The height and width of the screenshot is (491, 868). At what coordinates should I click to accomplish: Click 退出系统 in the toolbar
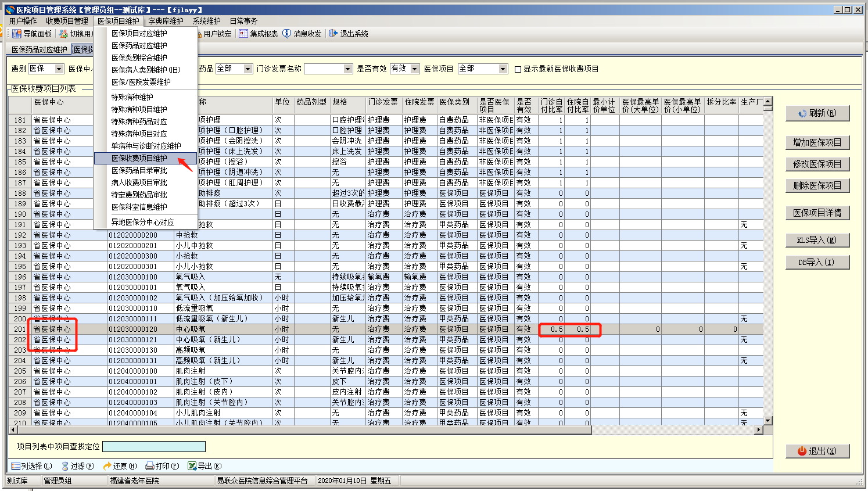pos(349,34)
